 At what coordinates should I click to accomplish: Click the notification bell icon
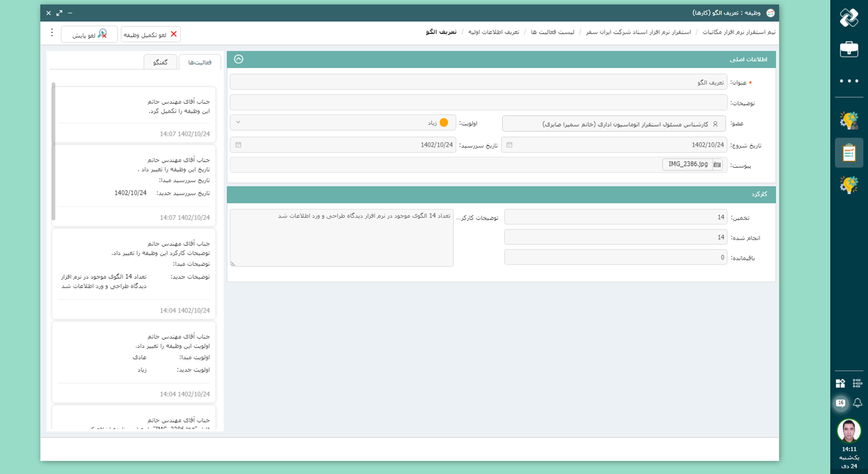857,403
